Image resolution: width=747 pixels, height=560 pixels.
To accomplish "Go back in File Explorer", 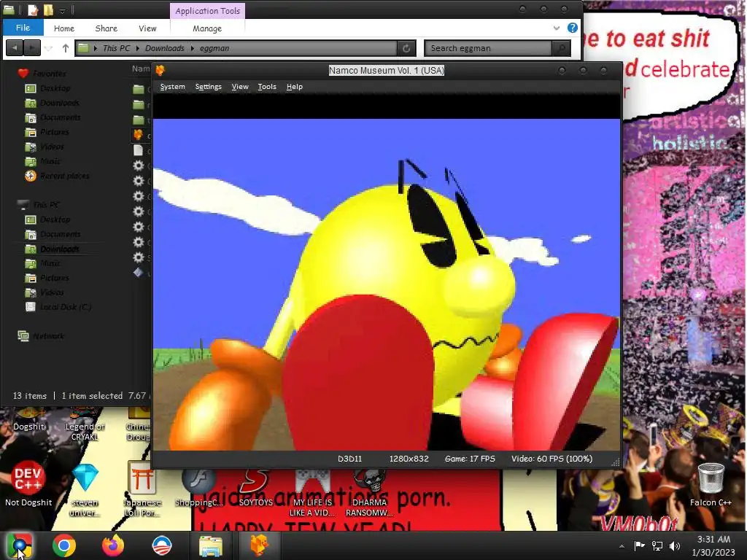I will pos(15,48).
